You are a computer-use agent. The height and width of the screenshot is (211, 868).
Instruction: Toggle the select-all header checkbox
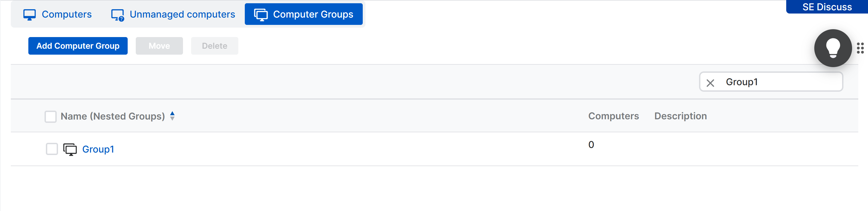(x=50, y=117)
